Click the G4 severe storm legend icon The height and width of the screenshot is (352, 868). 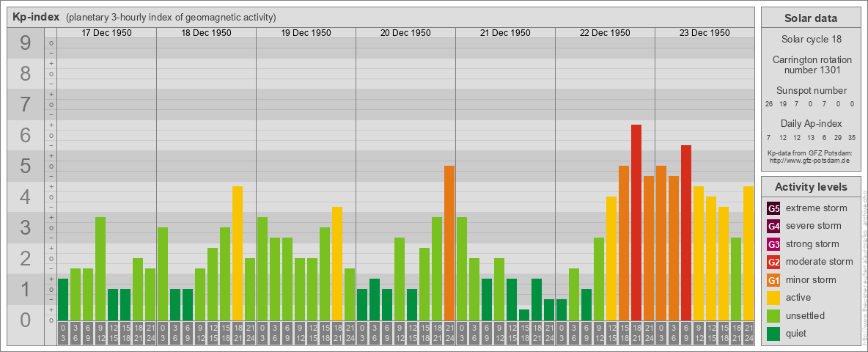pyautogui.click(x=773, y=226)
